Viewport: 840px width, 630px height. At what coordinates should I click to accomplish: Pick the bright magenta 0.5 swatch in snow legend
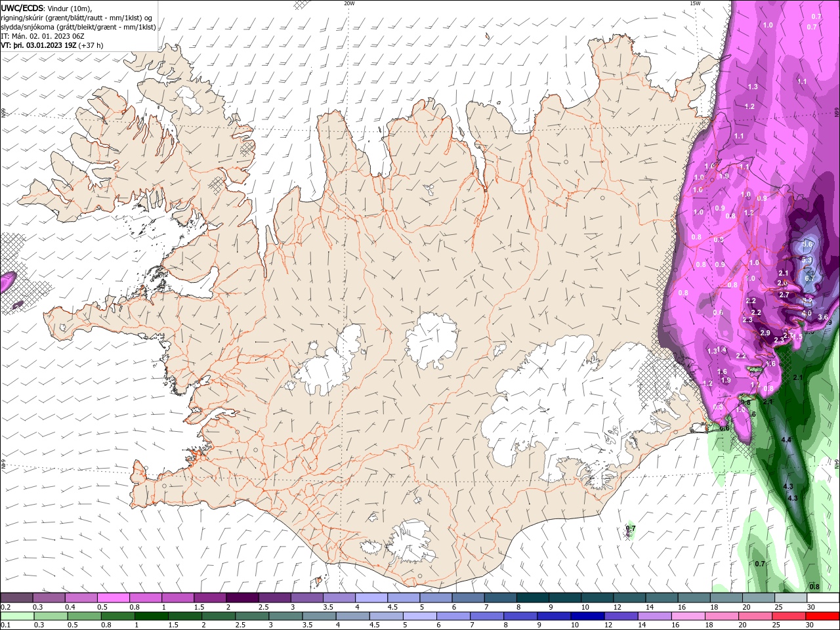point(114,598)
